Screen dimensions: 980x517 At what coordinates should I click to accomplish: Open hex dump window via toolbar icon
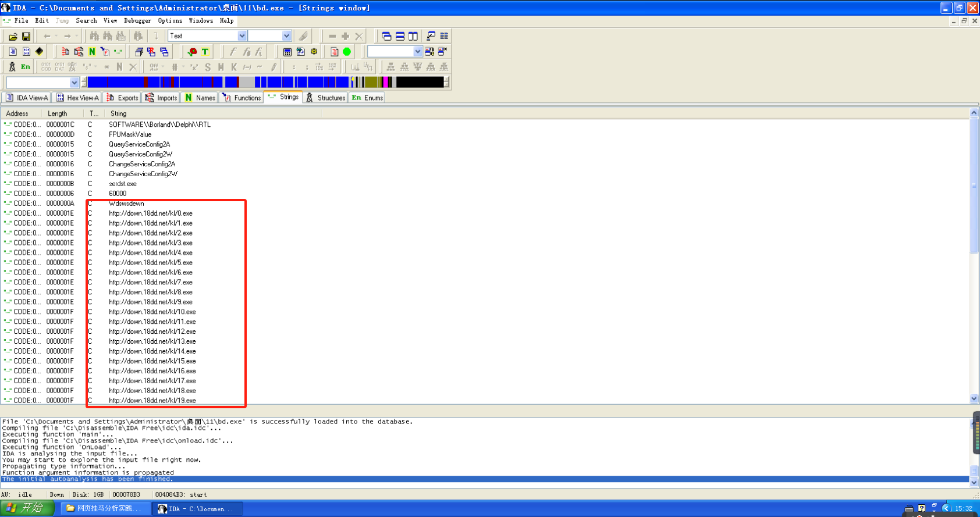[26, 52]
